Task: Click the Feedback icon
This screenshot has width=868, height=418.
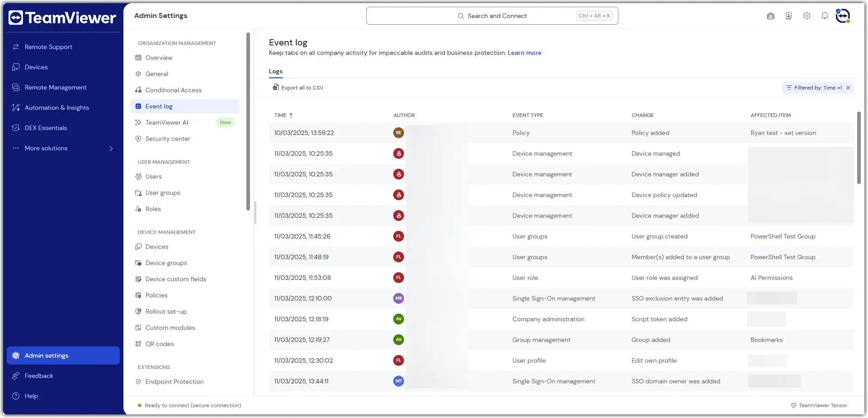Action: point(16,376)
